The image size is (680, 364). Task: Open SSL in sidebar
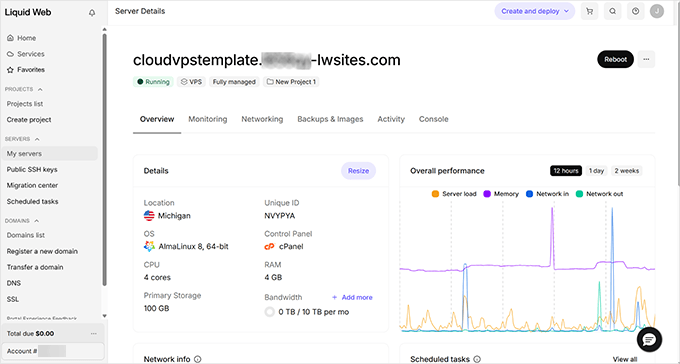point(13,299)
